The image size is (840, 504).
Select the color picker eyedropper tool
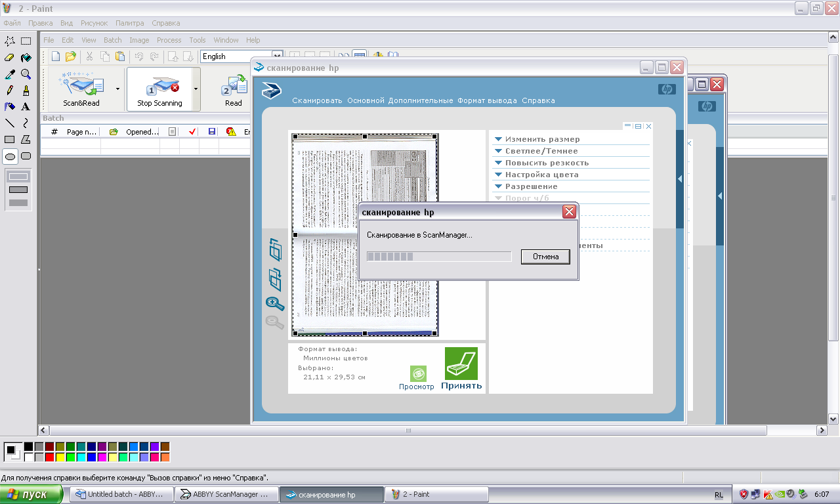coord(10,74)
